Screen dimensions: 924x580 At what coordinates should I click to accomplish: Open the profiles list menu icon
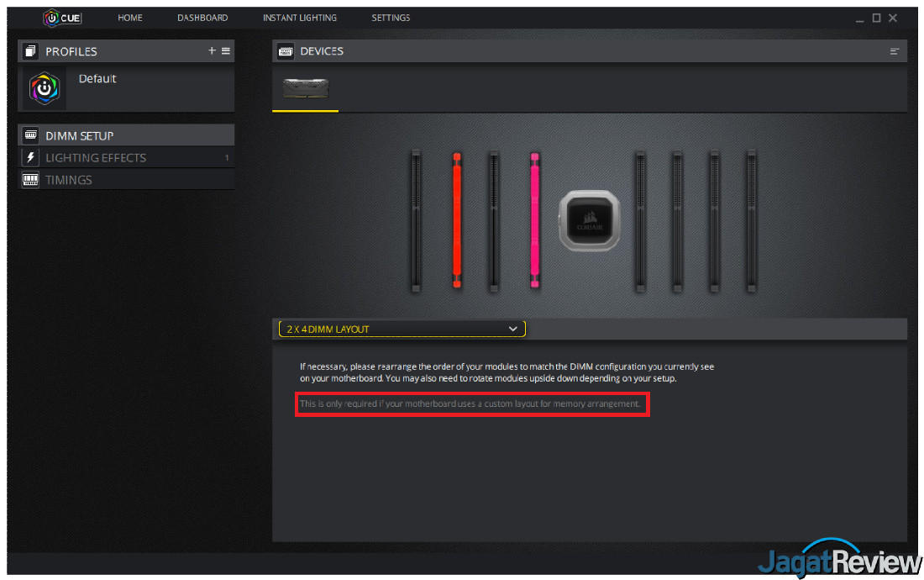click(226, 50)
